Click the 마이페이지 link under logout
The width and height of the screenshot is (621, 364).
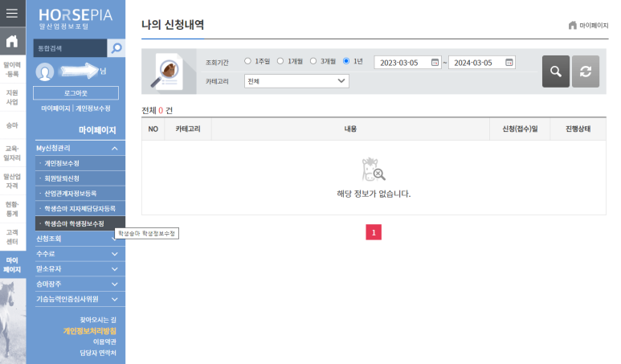[55, 108]
